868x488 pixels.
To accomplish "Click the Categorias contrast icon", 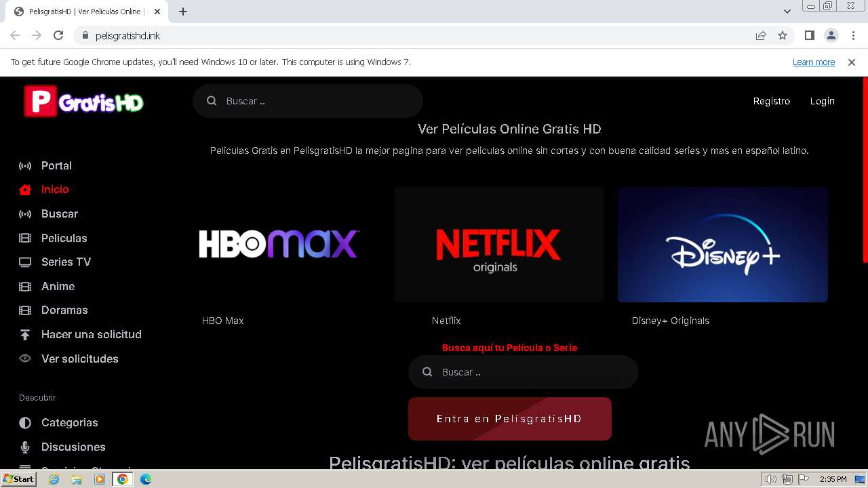I will [x=25, y=423].
